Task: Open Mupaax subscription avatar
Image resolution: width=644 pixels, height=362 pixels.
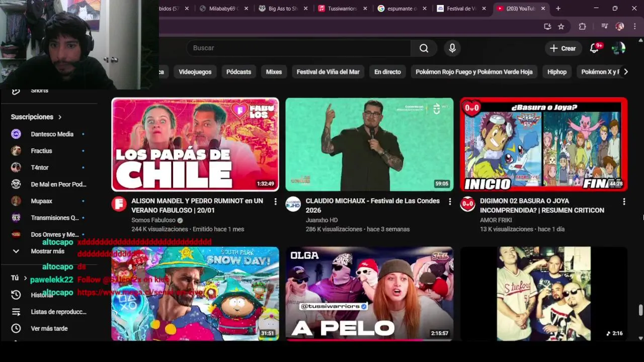Action: click(x=16, y=201)
